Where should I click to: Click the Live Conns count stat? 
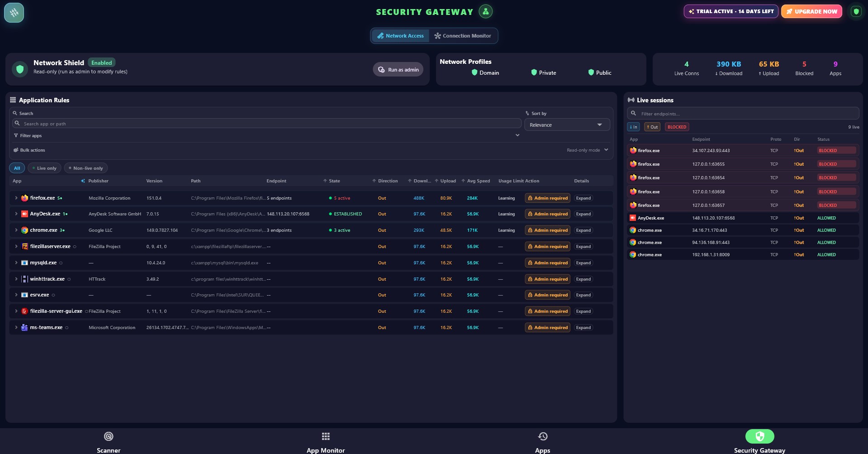point(687,68)
